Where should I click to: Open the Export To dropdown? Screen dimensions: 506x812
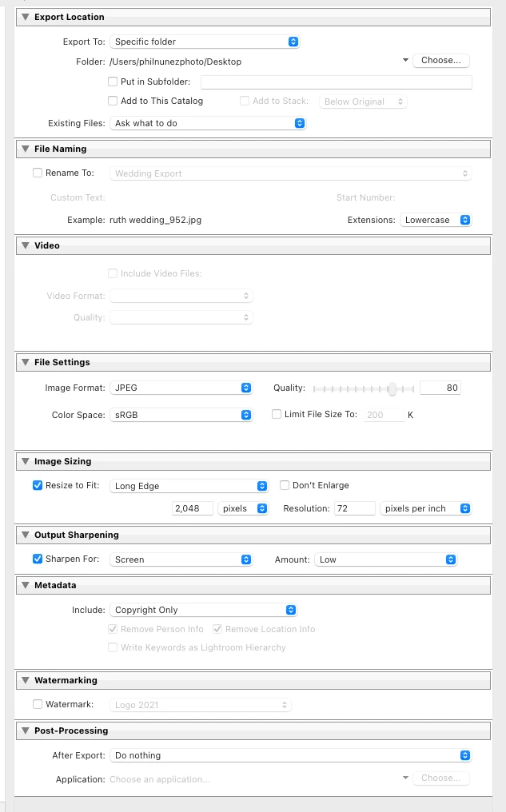(x=205, y=42)
